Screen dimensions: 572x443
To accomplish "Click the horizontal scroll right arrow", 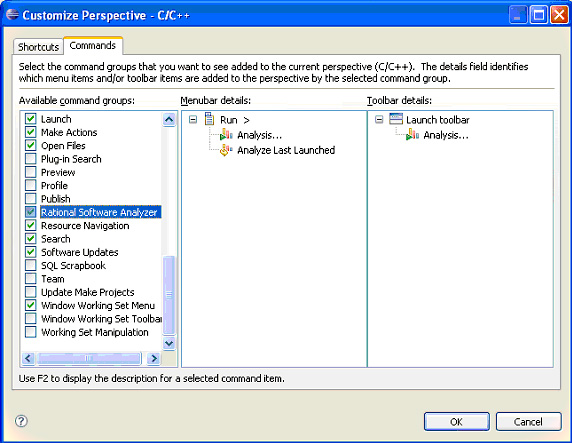I will pos(154,358).
